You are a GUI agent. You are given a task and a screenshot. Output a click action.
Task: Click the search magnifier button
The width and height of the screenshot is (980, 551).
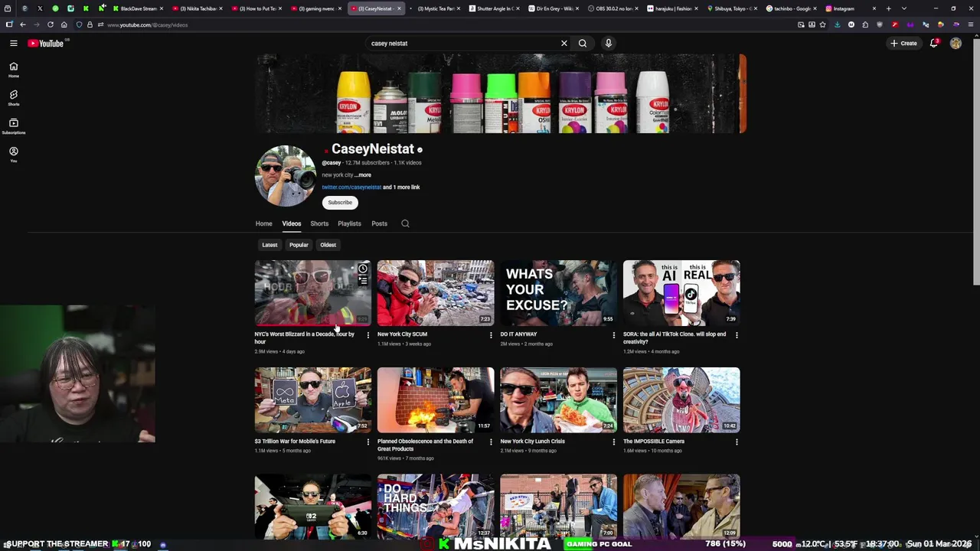tap(583, 44)
